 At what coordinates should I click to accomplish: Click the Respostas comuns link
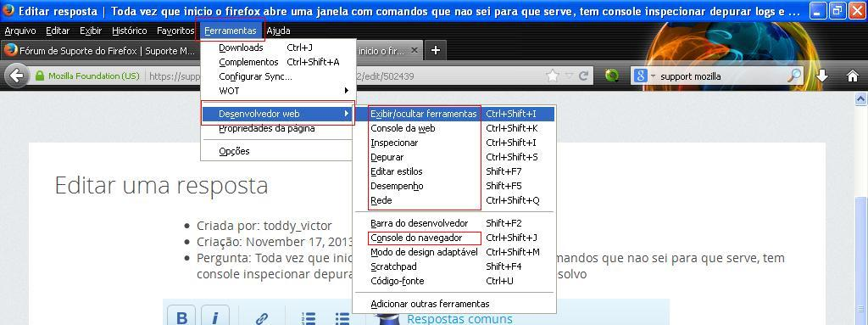tap(459, 319)
